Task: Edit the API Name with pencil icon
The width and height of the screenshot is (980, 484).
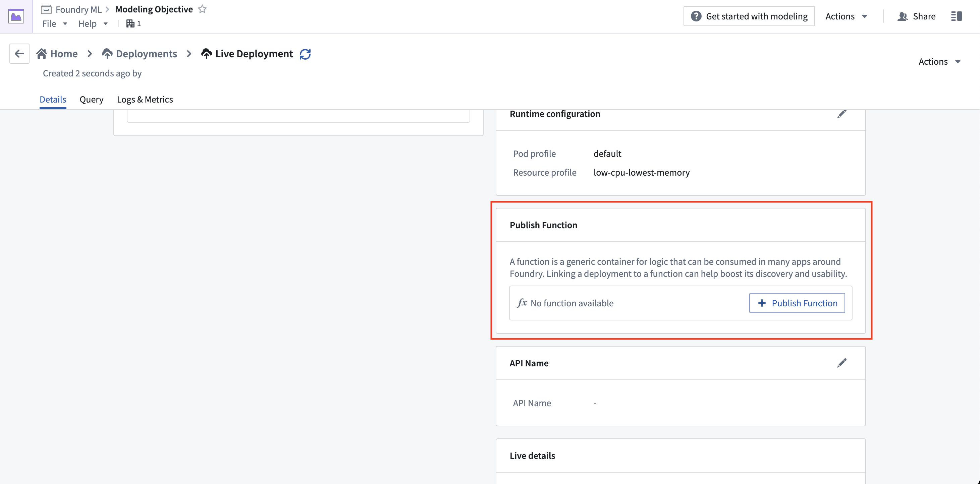Action: [842, 363]
